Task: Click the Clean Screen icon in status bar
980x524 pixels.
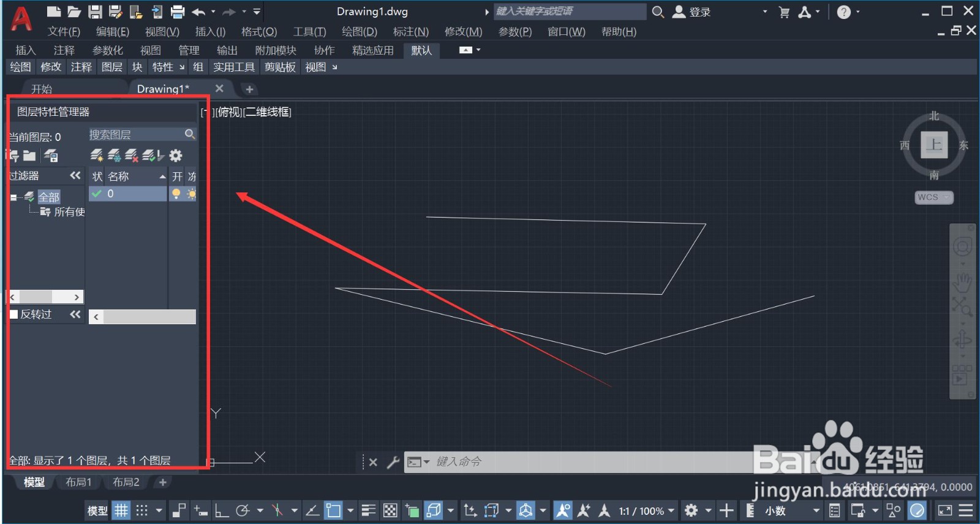Action: click(x=945, y=510)
